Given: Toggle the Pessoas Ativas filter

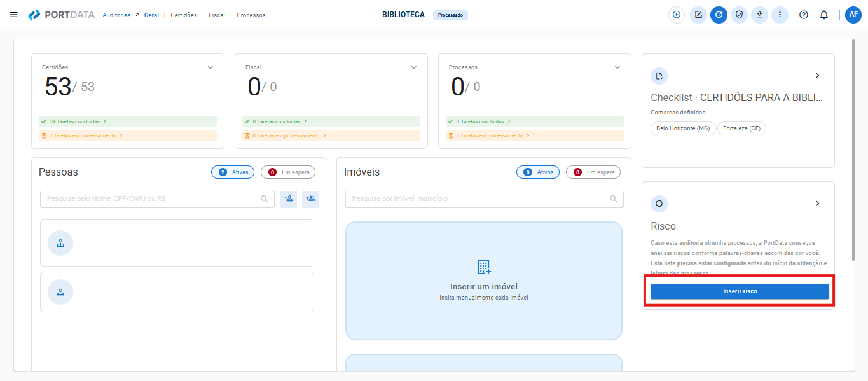Looking at the screenshot, I should pyautogui.click(x=233, y=172).
